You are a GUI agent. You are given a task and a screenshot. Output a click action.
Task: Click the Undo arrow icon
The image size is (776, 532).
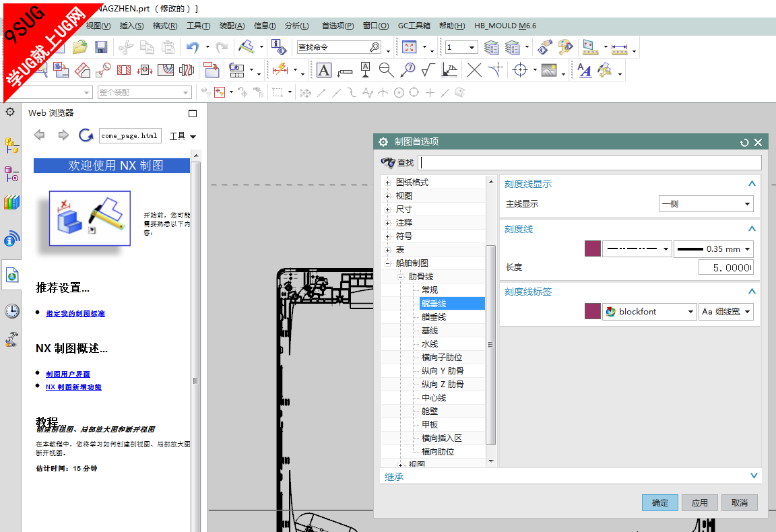pyautogui.click(x=193, y=48)
